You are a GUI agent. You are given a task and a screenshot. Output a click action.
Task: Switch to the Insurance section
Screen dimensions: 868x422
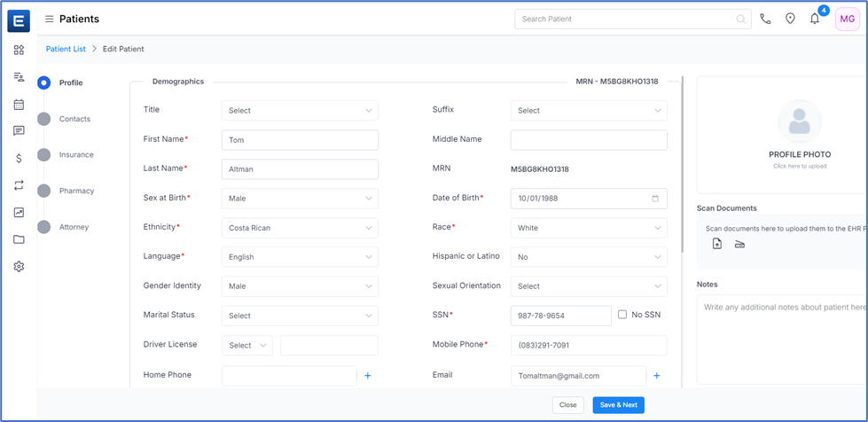click(76, 155)
